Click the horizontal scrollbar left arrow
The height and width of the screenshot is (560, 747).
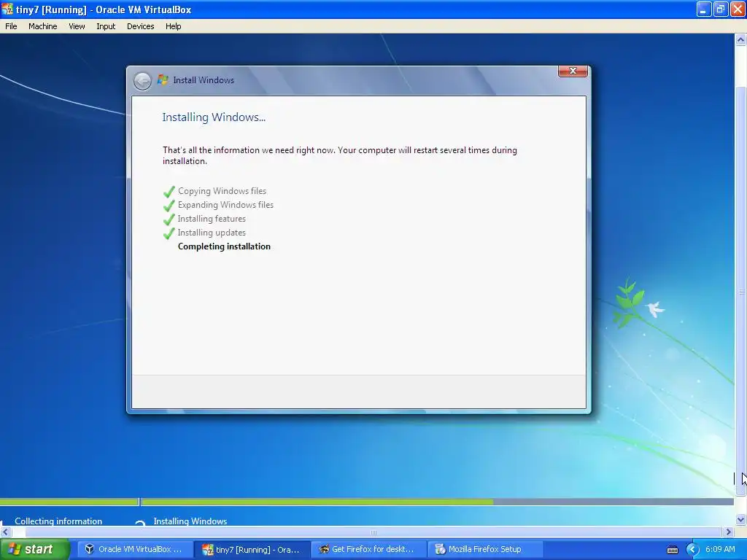point(6,532)
